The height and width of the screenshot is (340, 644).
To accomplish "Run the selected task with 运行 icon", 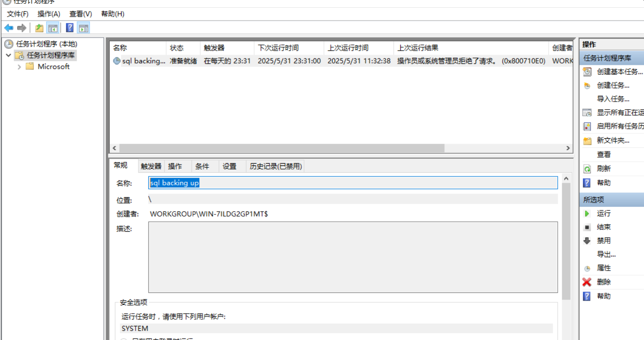I will point(587,213).
